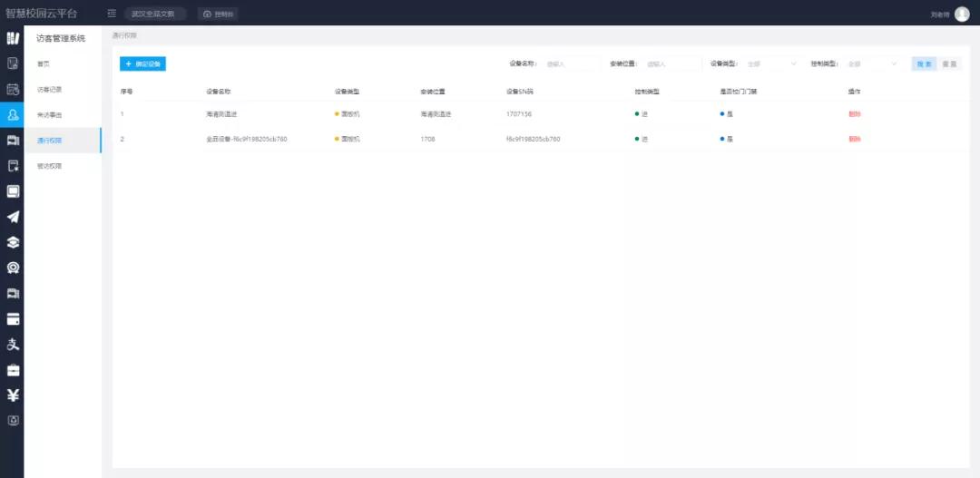Viewport: 980px width, 478px height.
Task: Open the note with star sidebar icon
Action: (x=13, y=166)
